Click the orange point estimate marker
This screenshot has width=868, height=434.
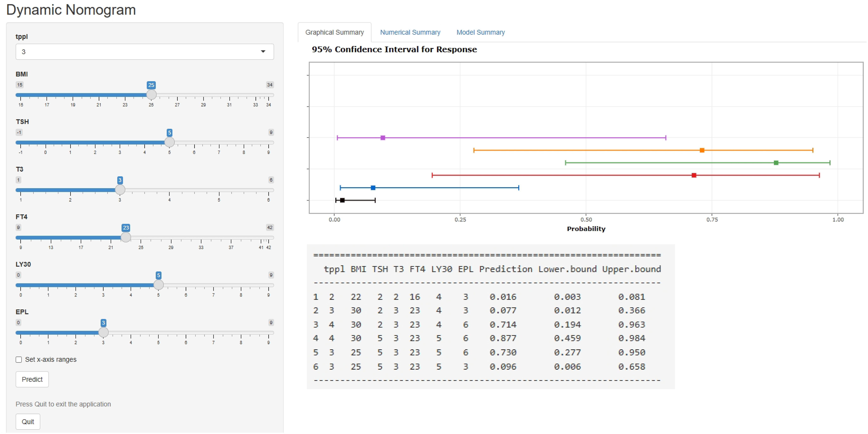click(x=702, y=150)
